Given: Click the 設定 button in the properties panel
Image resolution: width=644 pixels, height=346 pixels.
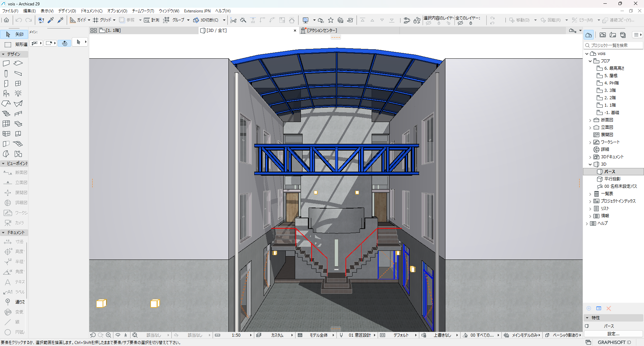Looking at the screenshot, I should (613, 334).
